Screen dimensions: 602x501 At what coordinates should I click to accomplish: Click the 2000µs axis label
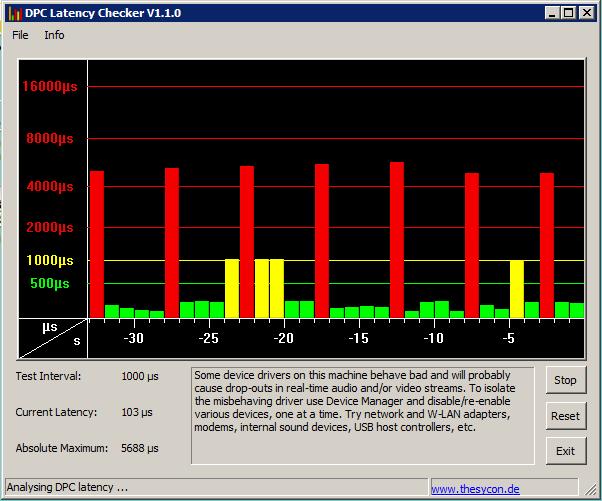(50, 227)
